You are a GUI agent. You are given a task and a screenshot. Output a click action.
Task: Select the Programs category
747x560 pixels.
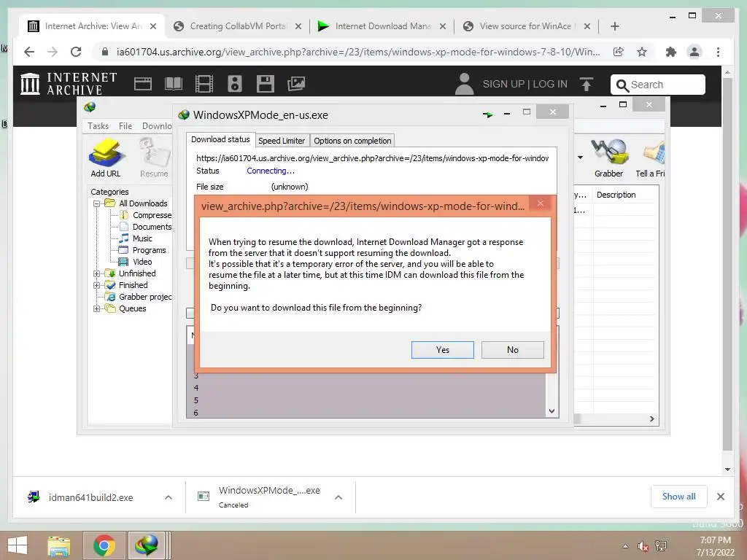point(149,251)
